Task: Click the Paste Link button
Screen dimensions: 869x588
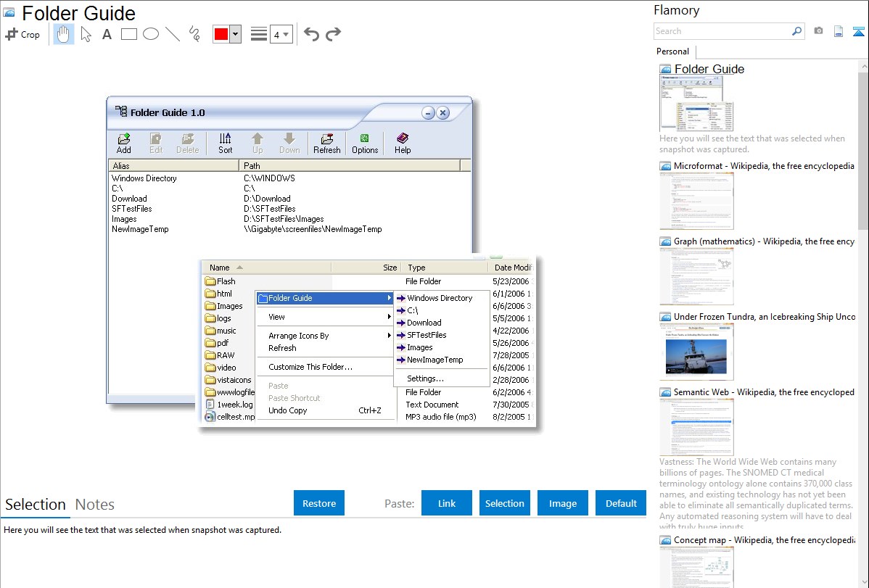Action: tap(447, 503)
